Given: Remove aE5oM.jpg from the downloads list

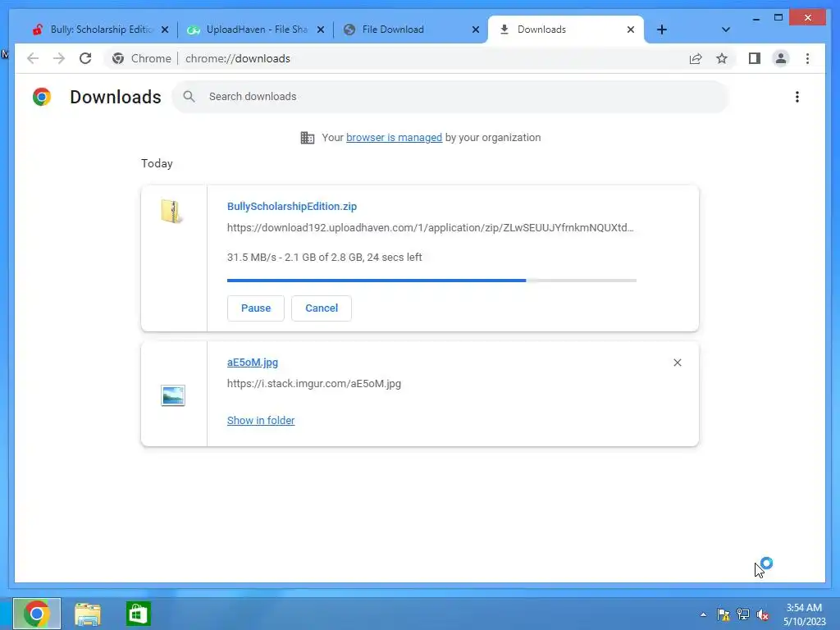Looking at the screenshot, I should pos(677,363).
